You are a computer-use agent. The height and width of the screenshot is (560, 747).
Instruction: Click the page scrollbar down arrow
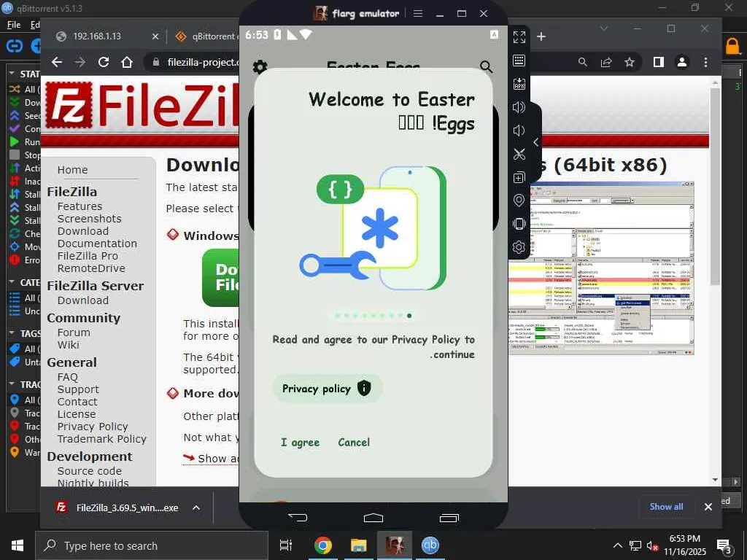tap(715, 480)
